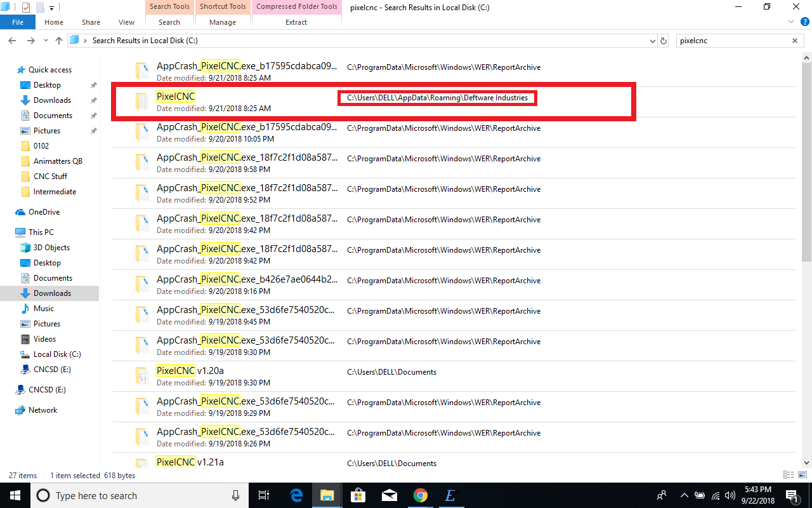Switch to the Home ribbon tab
812x508 pixels.
click(54, 22)
